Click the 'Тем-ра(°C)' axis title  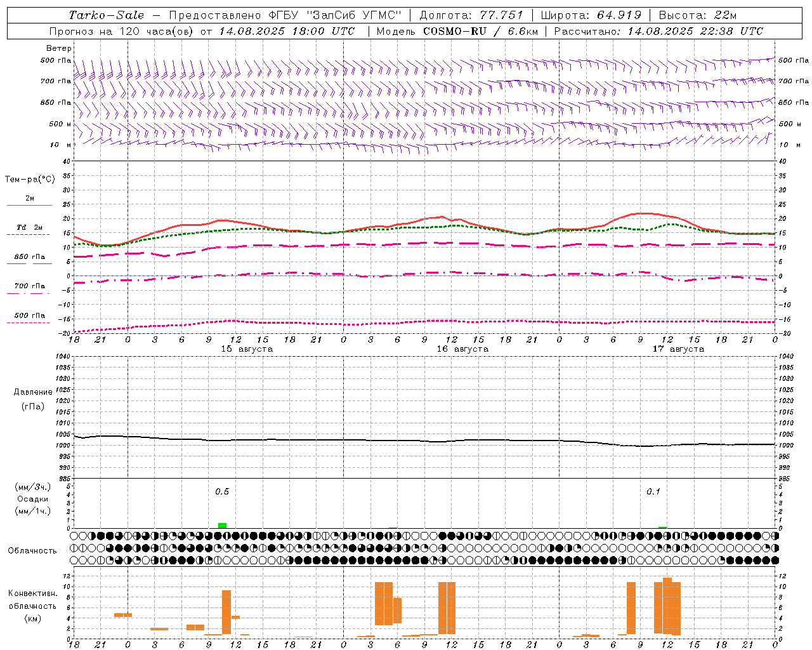pos(30,180)
